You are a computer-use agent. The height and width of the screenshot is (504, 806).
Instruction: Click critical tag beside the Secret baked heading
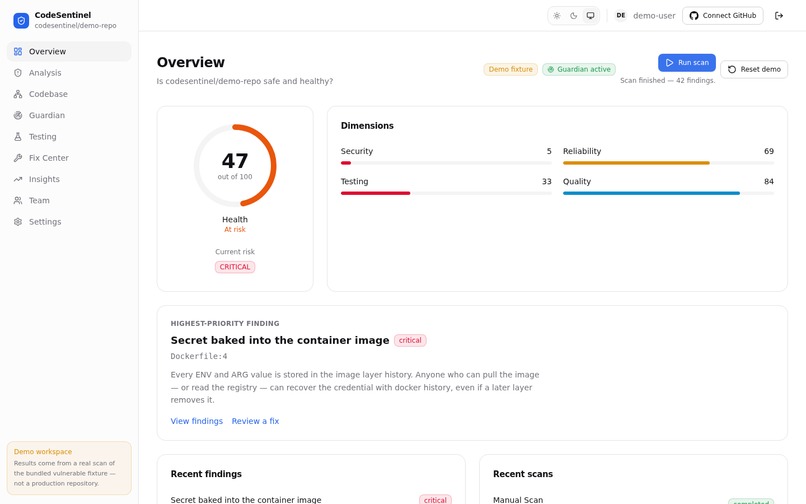[410, 340]
